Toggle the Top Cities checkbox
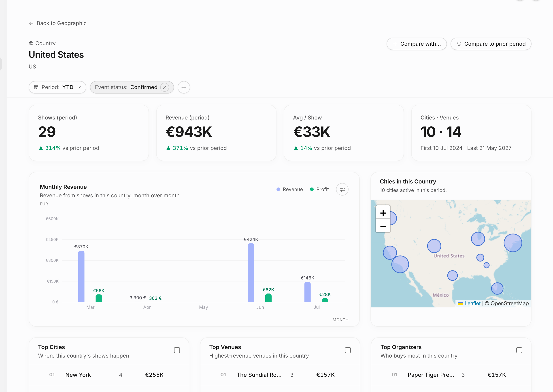This screenshot has width=553, height=392. pyautogui.click(x=177, y=350)
